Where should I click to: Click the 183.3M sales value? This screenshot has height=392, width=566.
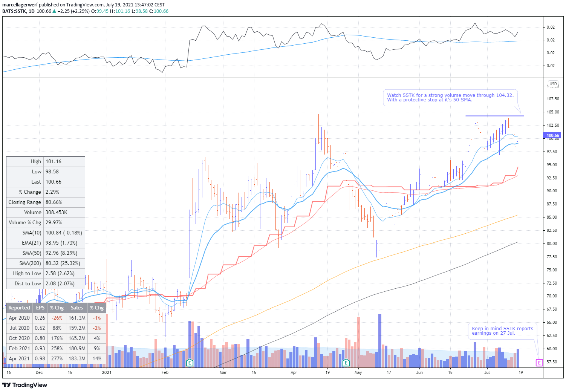pos(77,358)
